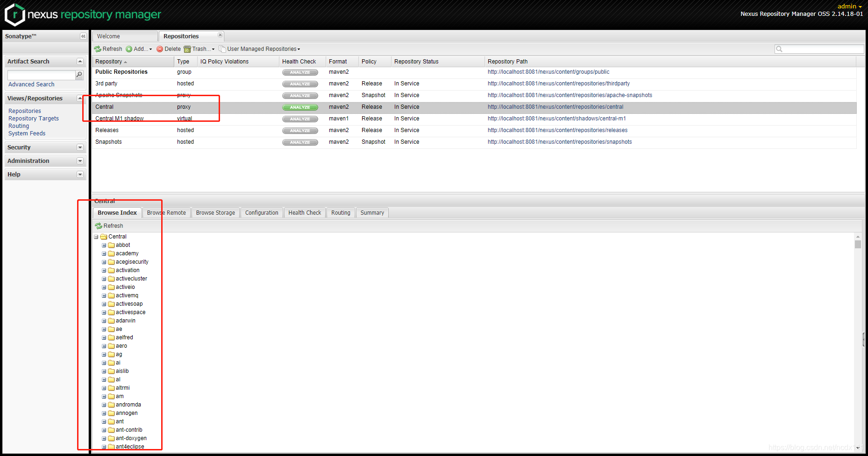Viewport: 868px width, 456px height.
Task: Open the Repositories sidebar link
Action: pos(25,111)
